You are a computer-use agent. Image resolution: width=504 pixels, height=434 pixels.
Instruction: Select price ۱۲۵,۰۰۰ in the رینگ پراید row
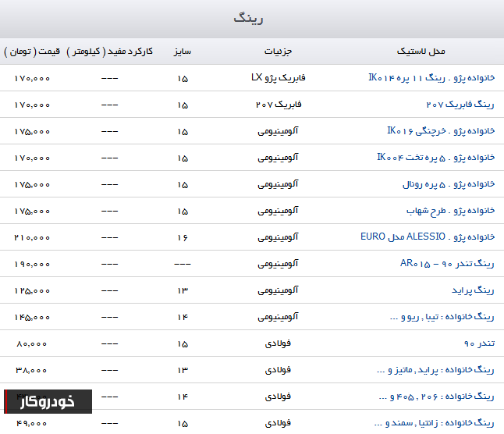32,290
